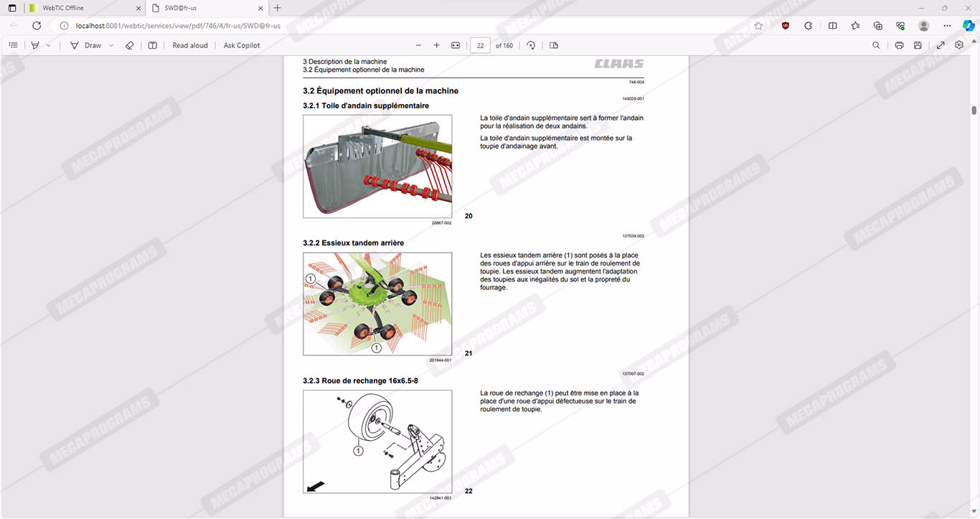
Task: Click the rotate page icon
Action: 531,45
